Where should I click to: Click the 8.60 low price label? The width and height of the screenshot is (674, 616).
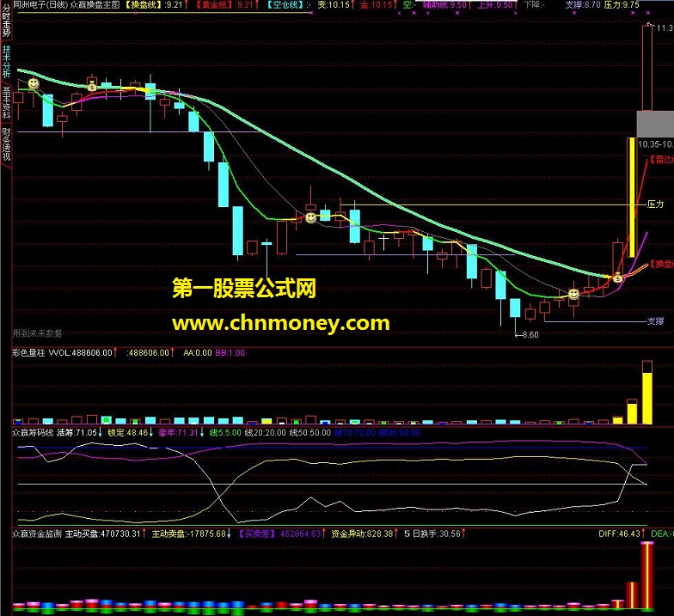point(531,335)
